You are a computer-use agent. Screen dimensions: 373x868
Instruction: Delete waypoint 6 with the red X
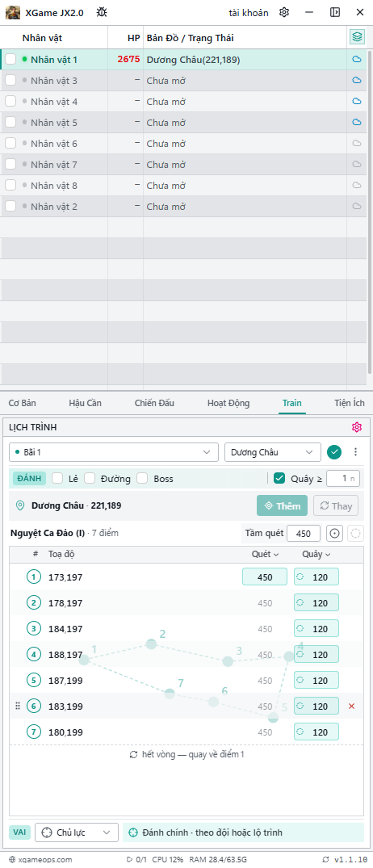[351, 707]
